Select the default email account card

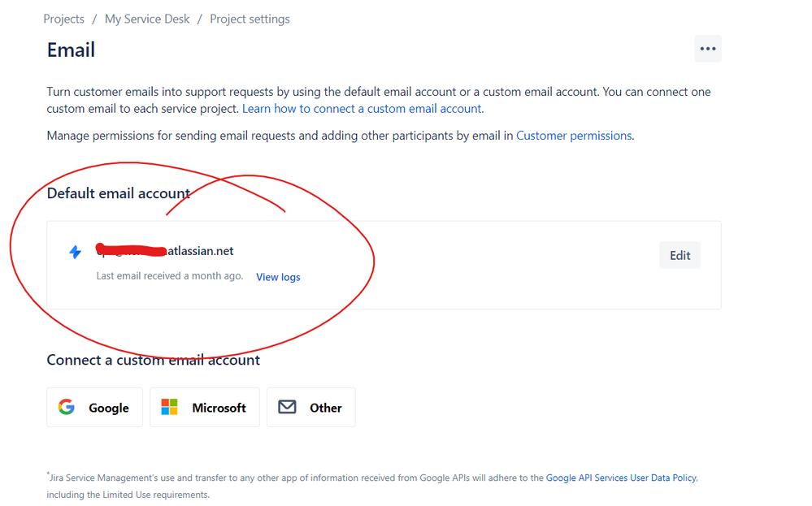(384, 264)
